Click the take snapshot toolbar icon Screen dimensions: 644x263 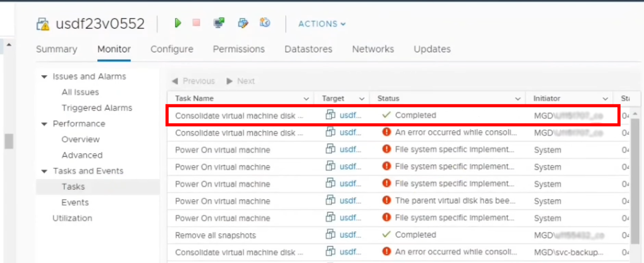265,23
